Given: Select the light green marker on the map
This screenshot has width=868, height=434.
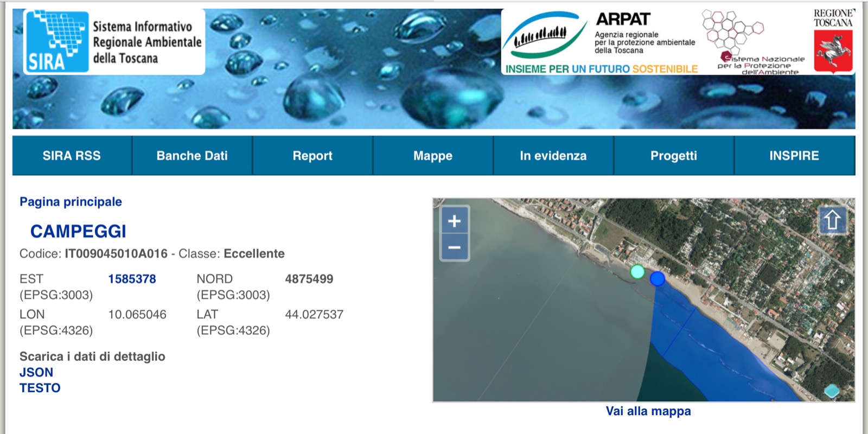Looking at the screenshot, I should (x=637, y=271).
